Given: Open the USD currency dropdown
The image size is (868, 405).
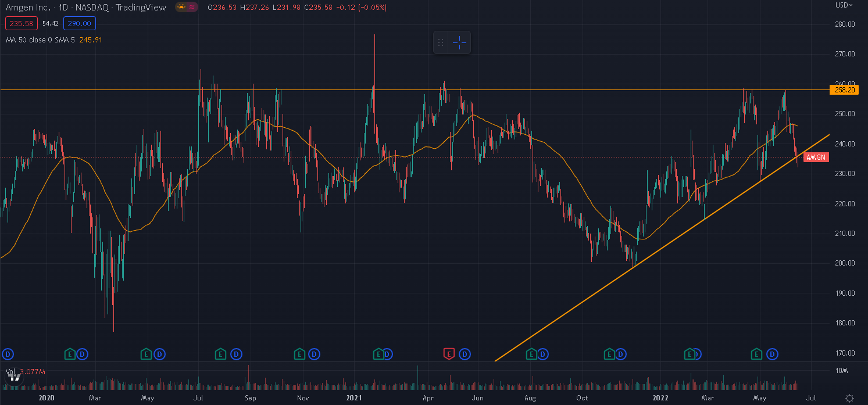Looking at the screenshot, I should click(844, 5).
